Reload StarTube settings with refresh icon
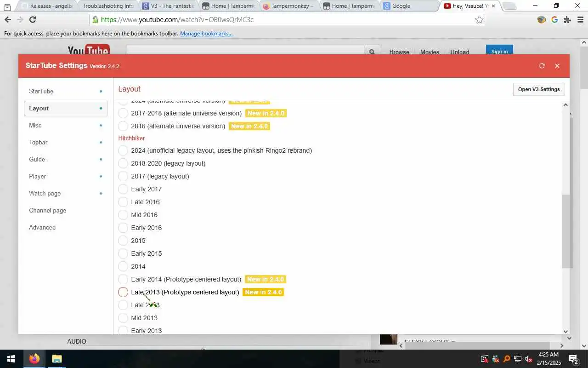This screenshot has height=368, width=588. tap(542, 66)
